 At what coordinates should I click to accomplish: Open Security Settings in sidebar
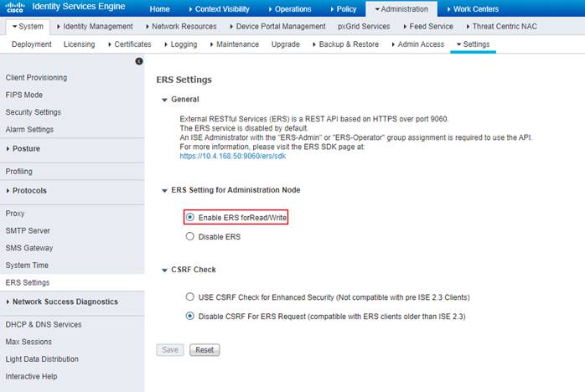(34, 112)
